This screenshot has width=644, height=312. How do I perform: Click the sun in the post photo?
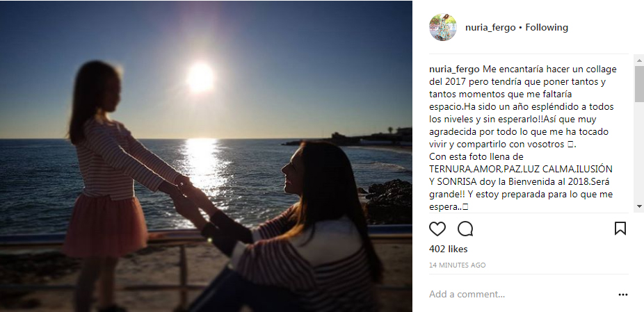click(200, 76)
